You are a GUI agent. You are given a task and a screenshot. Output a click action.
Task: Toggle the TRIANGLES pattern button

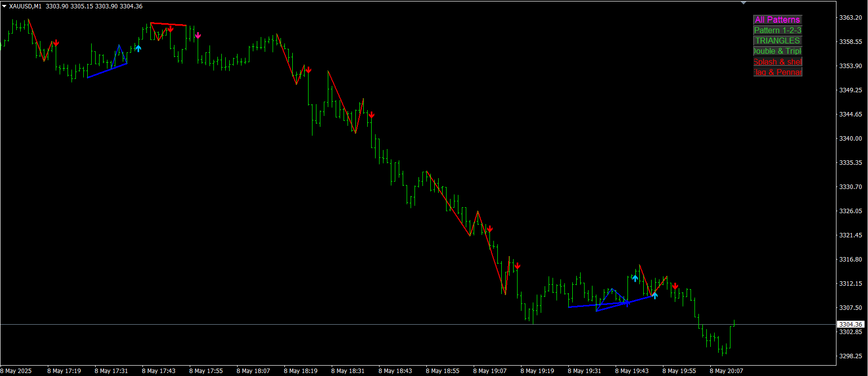point(778,40)
